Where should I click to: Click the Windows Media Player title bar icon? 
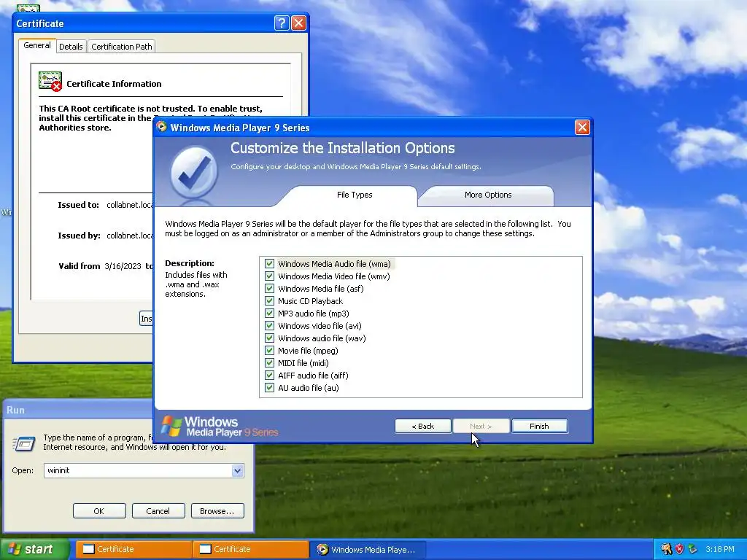162,127
